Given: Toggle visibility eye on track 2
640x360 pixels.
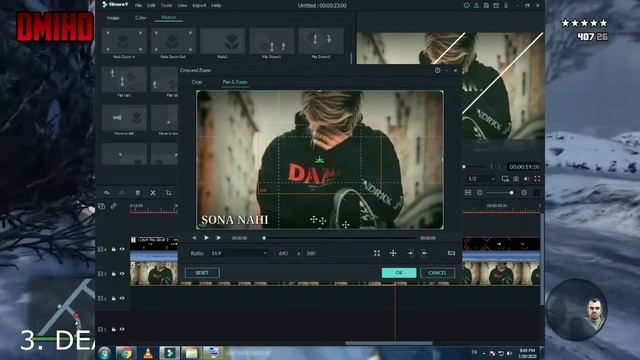Looking at the screenshot, I should [122, 298].
